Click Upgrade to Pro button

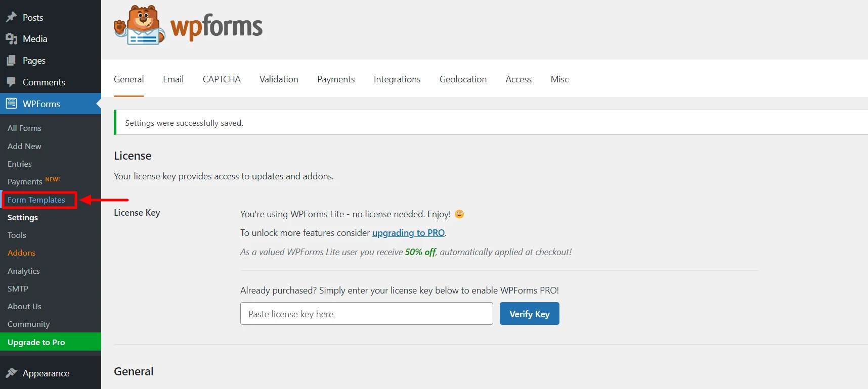(51, 342)
